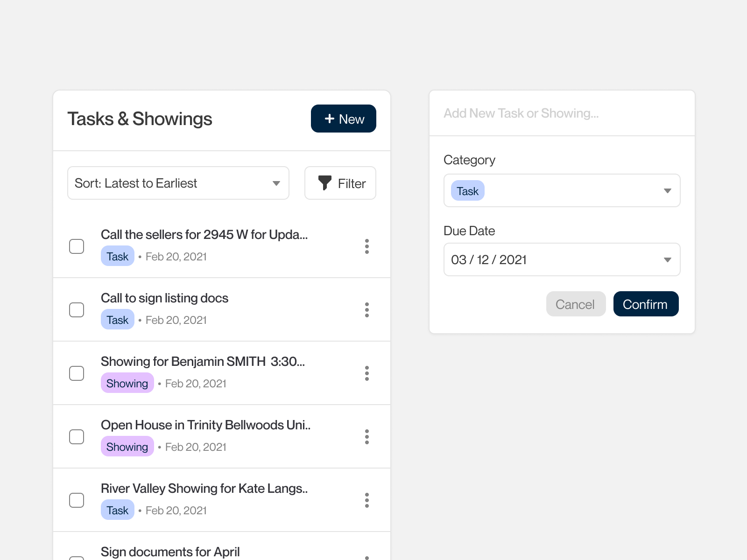The height and width of the screenshot is (560, 747).
Task: Mark 'Call to sign listing docs' complete
Action: (77, 310)
